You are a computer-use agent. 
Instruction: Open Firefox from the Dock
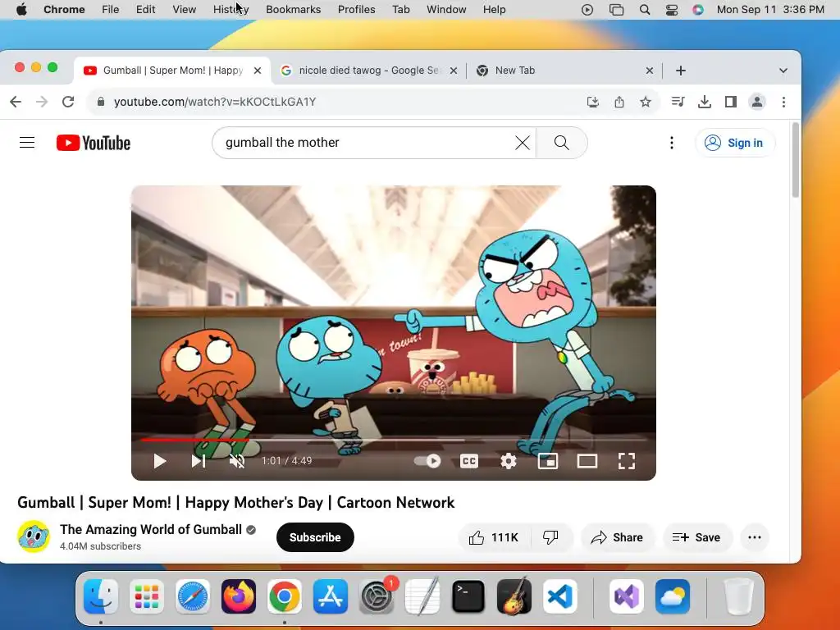click(239, 596)
